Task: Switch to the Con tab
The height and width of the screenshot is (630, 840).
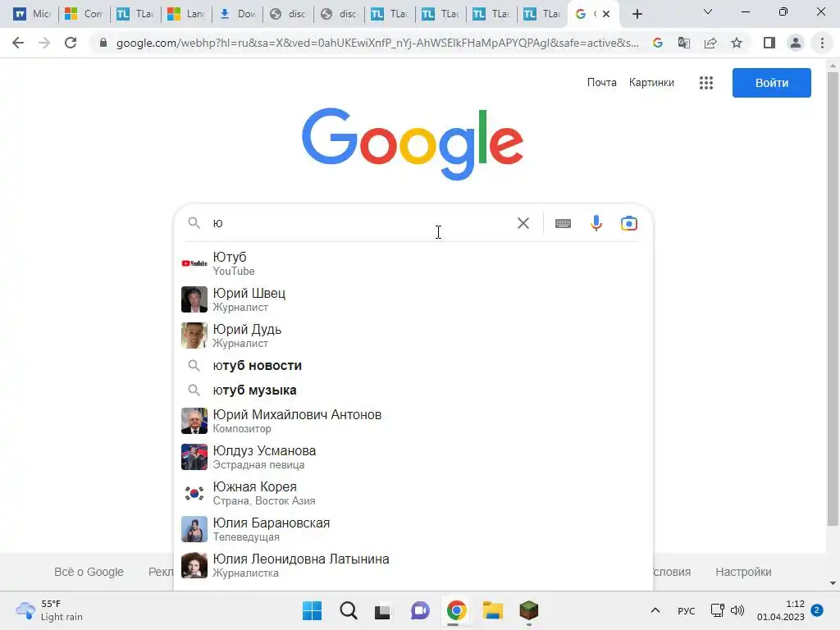Action: (83, 14)
